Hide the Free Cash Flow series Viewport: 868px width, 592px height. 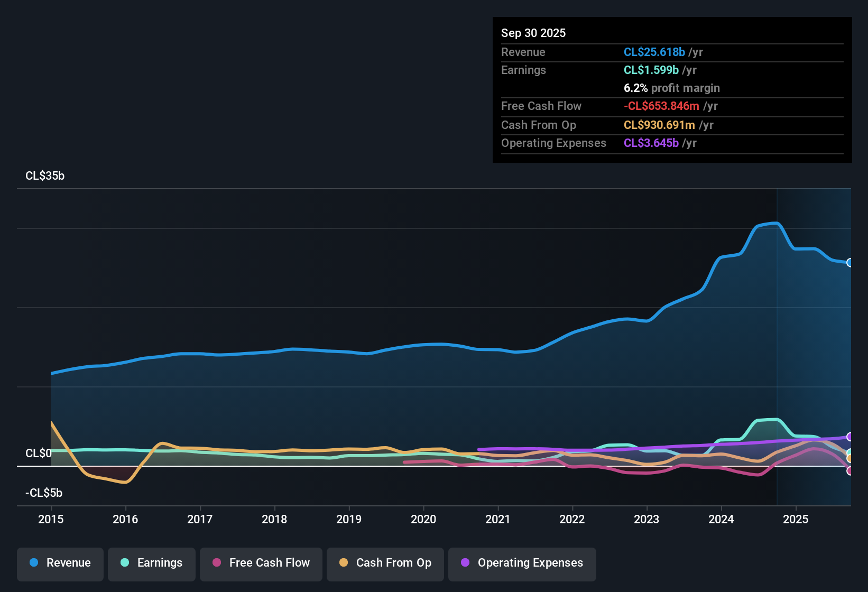click(x=261, y=563)
